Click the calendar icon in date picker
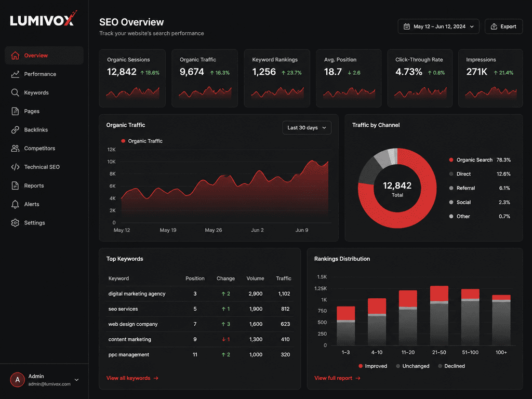 click(x=406, y=26)
